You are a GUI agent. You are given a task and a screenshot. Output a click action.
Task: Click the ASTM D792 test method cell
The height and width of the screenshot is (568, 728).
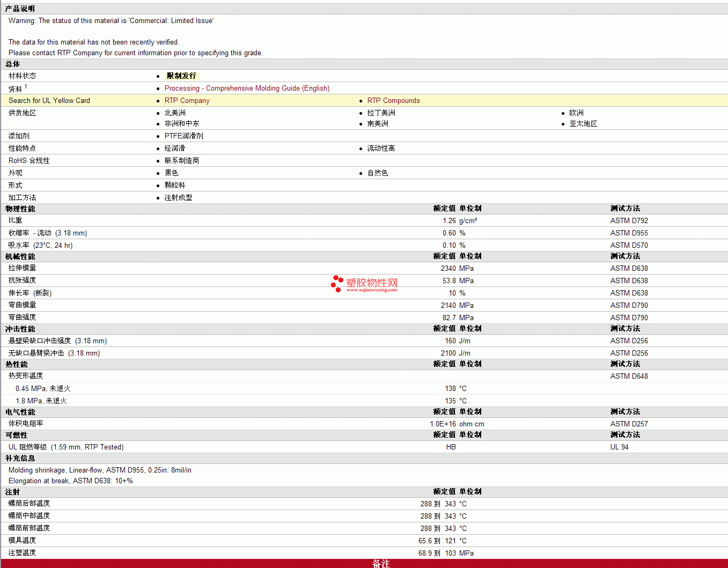(x=629, y=221)
